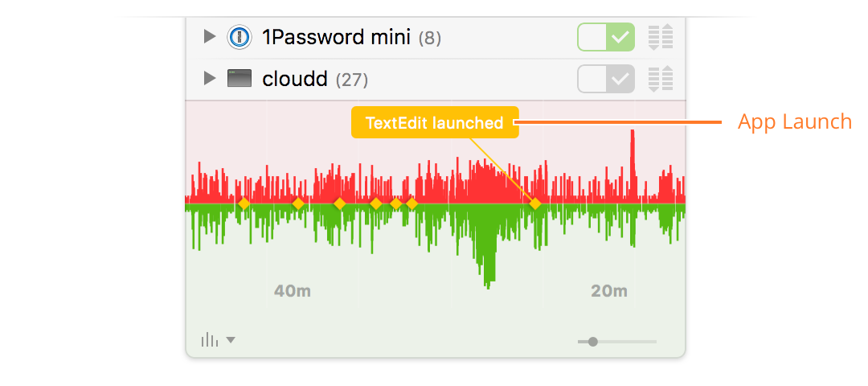Select the yellow diamond above the 40m label

pos(298,203)
